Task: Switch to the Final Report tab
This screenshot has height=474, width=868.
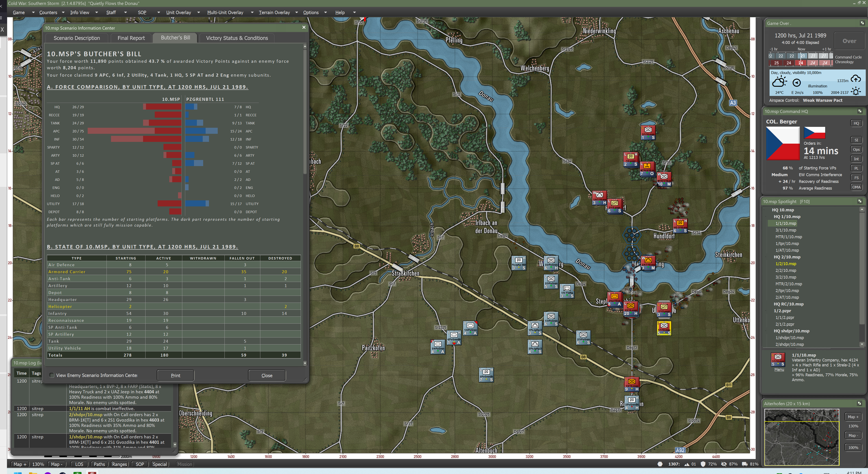Action: (x=131, y=38)
